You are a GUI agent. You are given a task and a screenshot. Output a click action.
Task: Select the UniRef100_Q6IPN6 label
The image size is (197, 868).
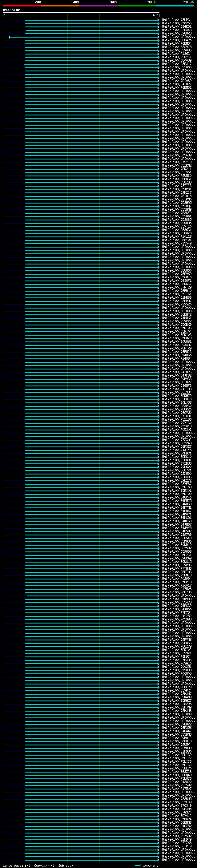177,200
